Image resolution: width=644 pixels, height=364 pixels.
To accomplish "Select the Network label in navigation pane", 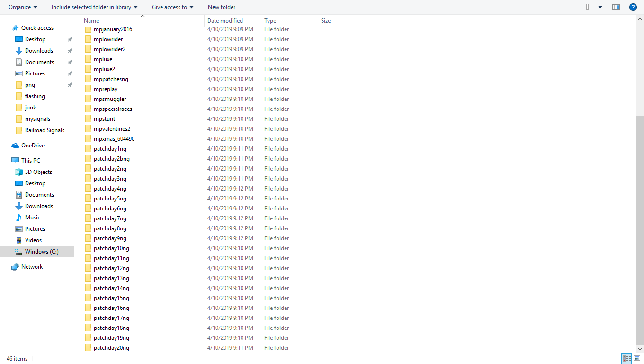I will click(x=32, y=267).
